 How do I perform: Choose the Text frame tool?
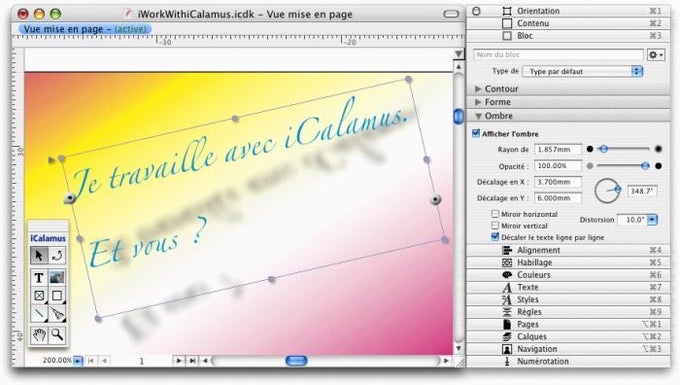pos(39,277)
